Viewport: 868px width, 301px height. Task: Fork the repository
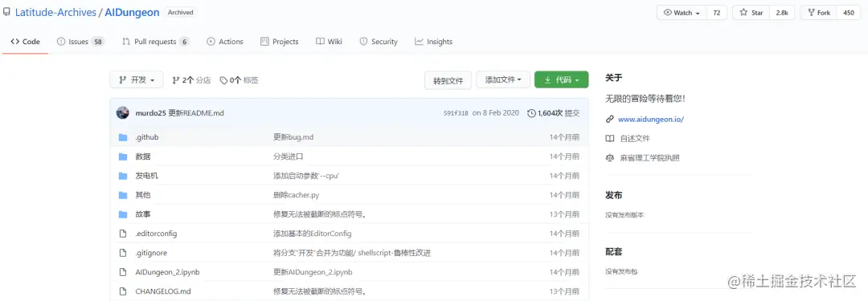coord(819,13)
